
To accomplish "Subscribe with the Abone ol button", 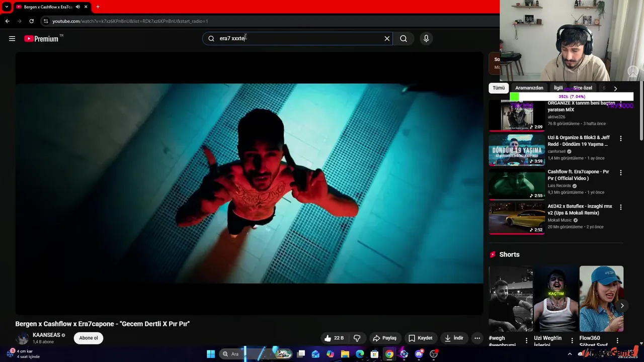I will tap(89, 338).
